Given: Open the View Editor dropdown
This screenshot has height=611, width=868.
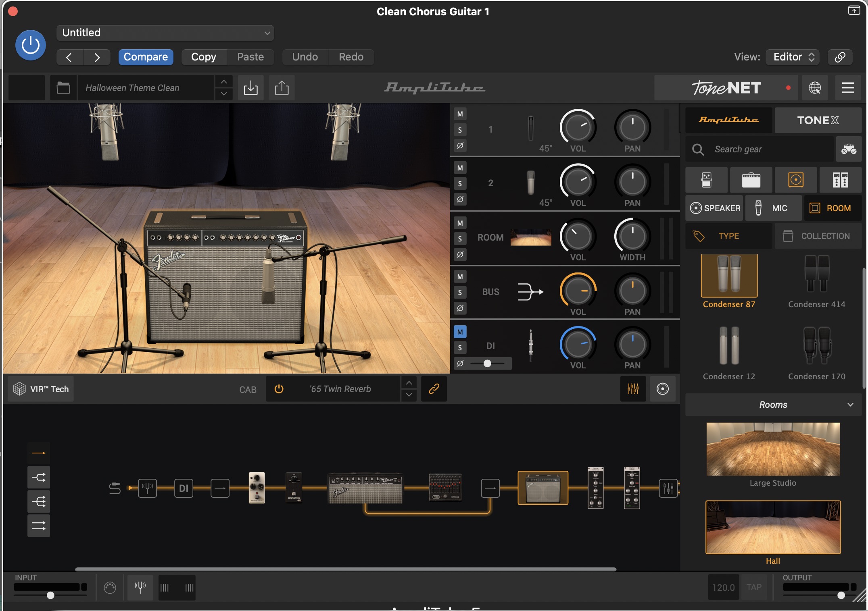Looking at the screenshot, I should click(x=793, y=57).
